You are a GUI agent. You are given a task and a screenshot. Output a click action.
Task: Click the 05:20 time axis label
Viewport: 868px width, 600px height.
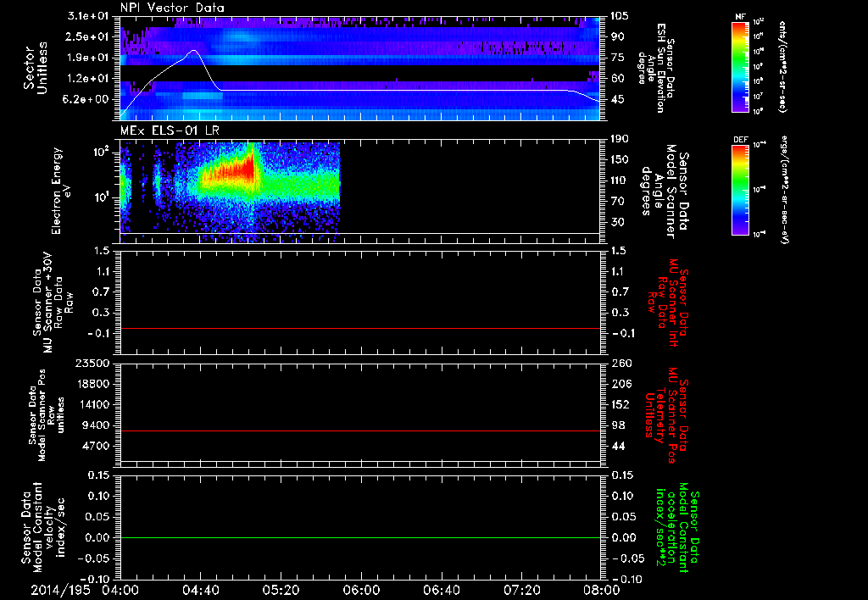tap(281, 591)
